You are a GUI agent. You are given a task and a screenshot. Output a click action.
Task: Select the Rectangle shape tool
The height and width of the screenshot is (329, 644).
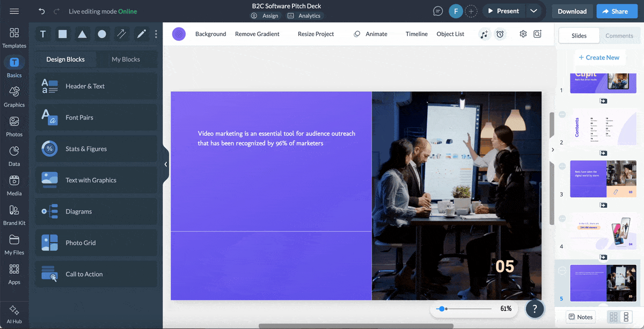(62, 34)
